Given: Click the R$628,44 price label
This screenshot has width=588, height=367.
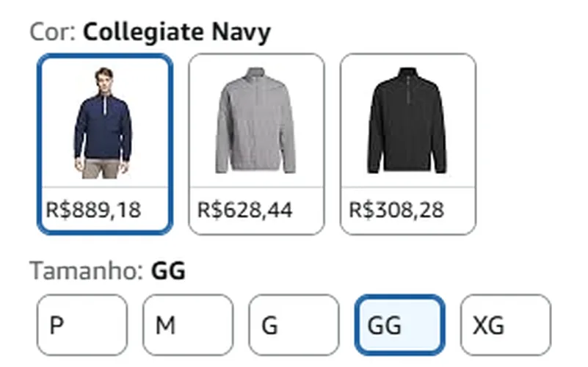Looking at the screenshot, I should 245,209.
